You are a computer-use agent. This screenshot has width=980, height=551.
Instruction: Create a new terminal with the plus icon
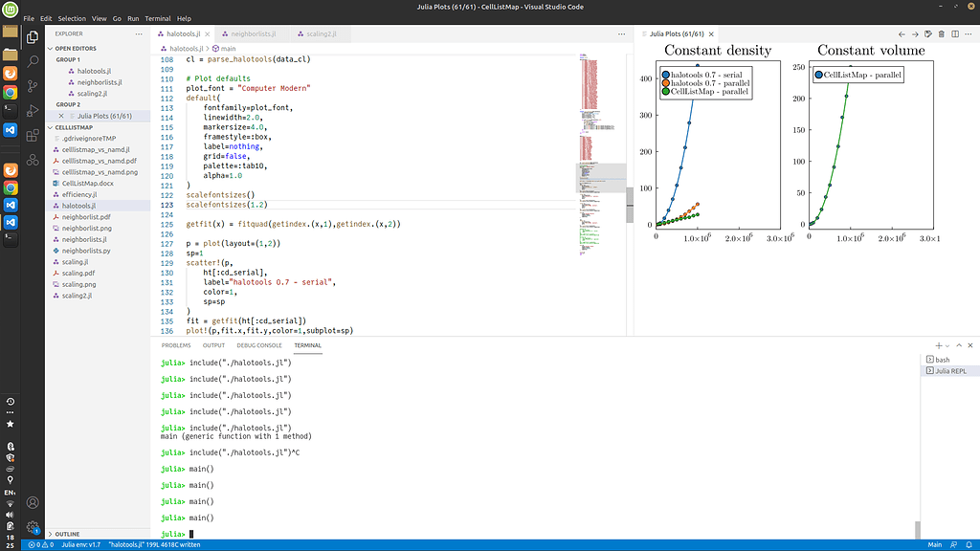click(x=939, y=345)
